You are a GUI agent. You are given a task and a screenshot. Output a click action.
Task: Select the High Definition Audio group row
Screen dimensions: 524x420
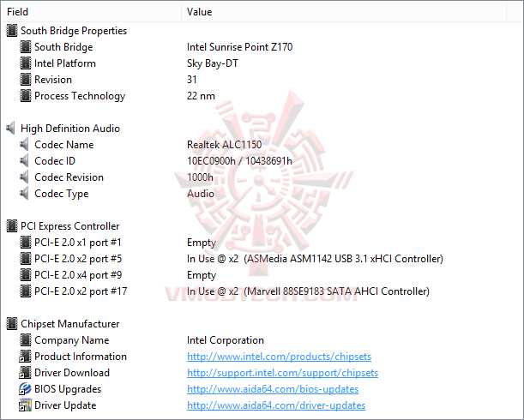[x=70, y=129]
